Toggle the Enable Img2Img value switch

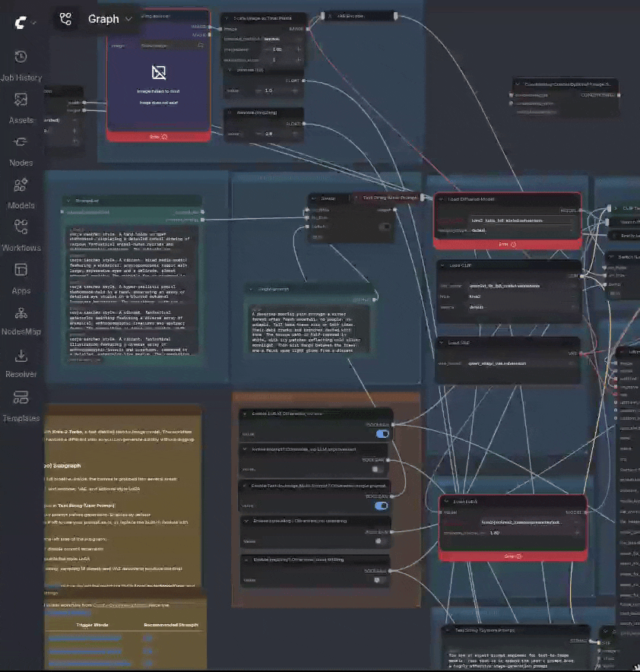(379, 580)
